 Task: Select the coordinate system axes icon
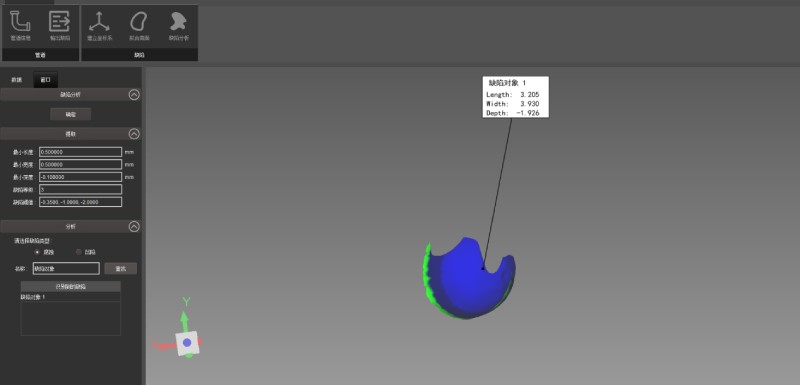[99, 22]
